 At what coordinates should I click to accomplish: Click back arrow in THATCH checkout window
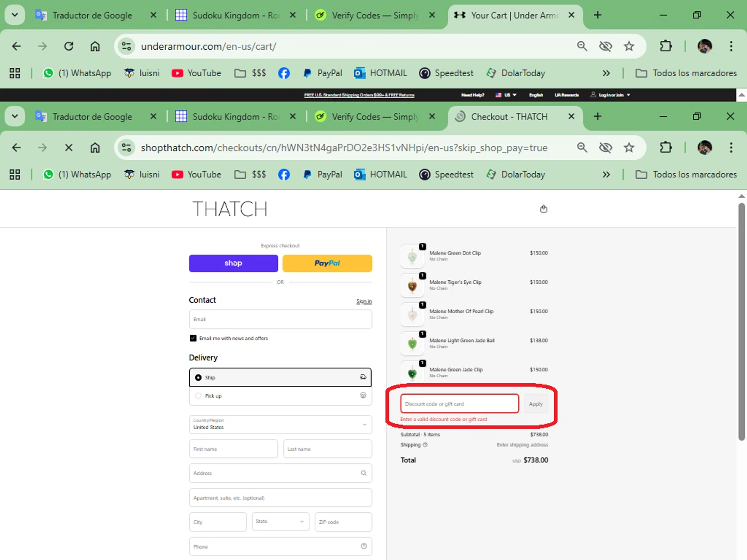click(x=16, y=148)
